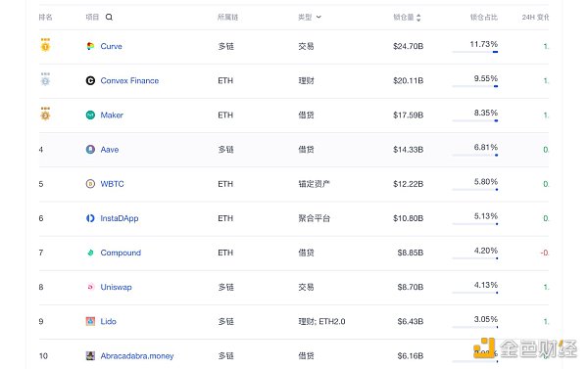The height and width of the screenshot is (369, 588).
Task: Toggle sort arrows on 锁仓量 column
Action: 418,18
